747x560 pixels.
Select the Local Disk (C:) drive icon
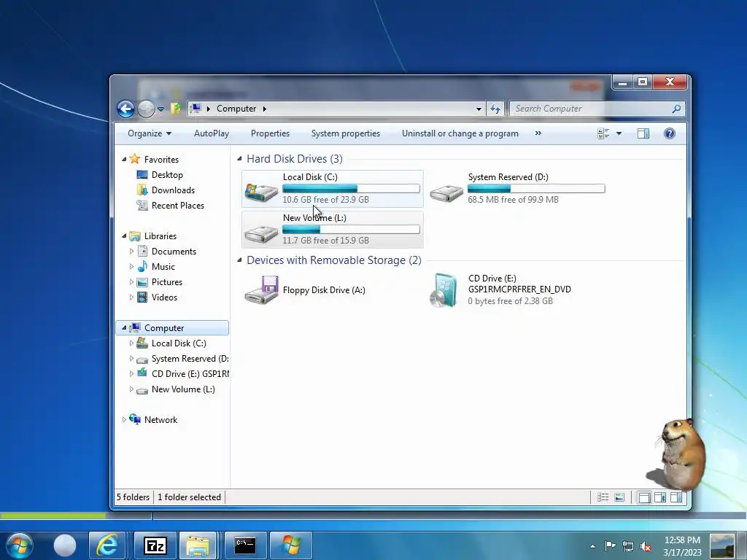coord(261,192)
